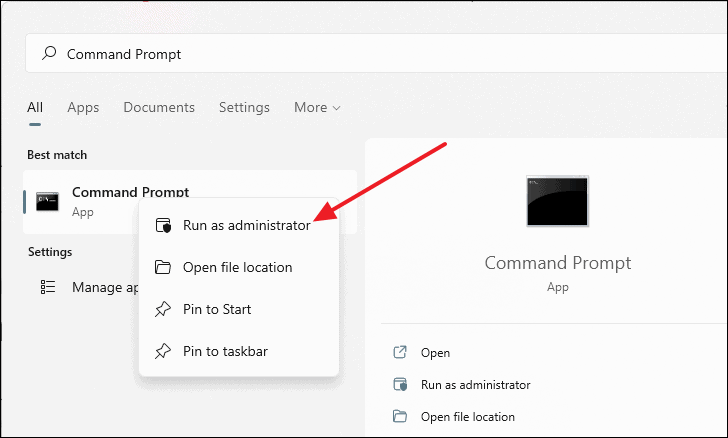Click Open file location in details pane

coord(468,417)
